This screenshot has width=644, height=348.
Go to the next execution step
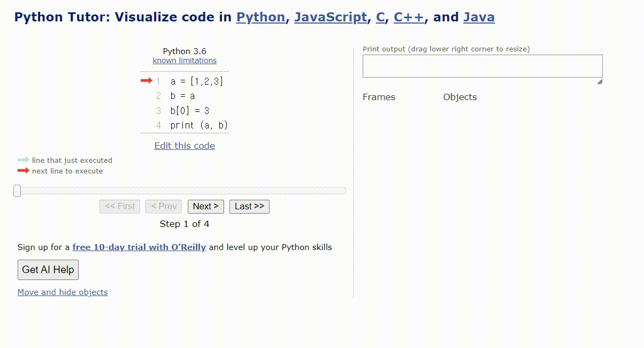[206, 207]
